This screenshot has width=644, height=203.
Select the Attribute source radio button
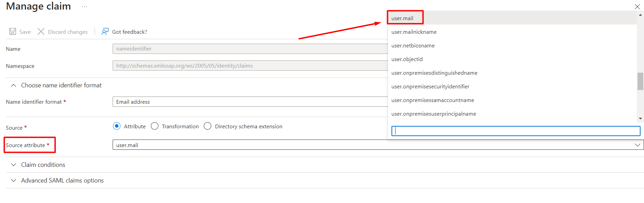point(117,126)
